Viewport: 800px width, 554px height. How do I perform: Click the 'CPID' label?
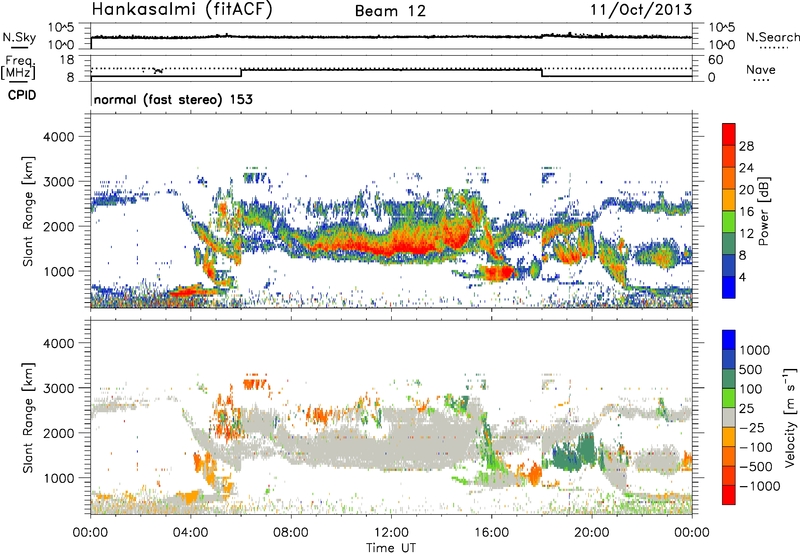pyautogui.click(x=22, y=95)
